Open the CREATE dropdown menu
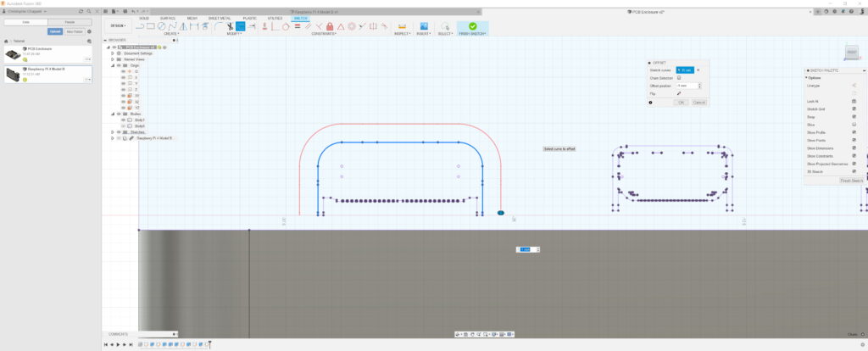 pyautogui.click(x=171, y=34)
